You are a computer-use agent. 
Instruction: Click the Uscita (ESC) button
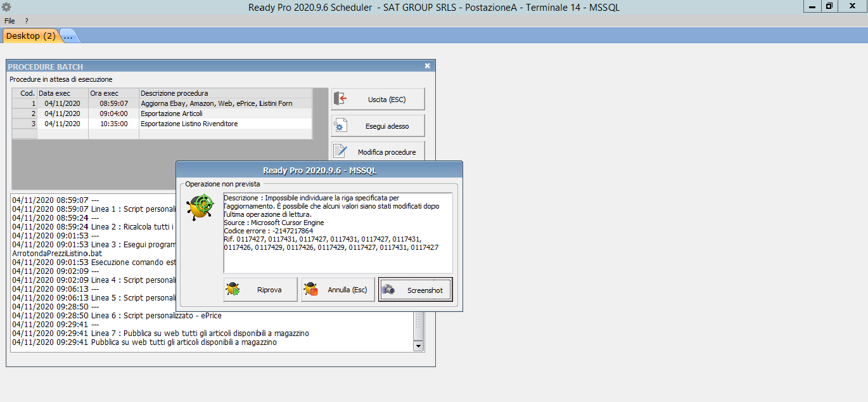[x=378, y=100]
